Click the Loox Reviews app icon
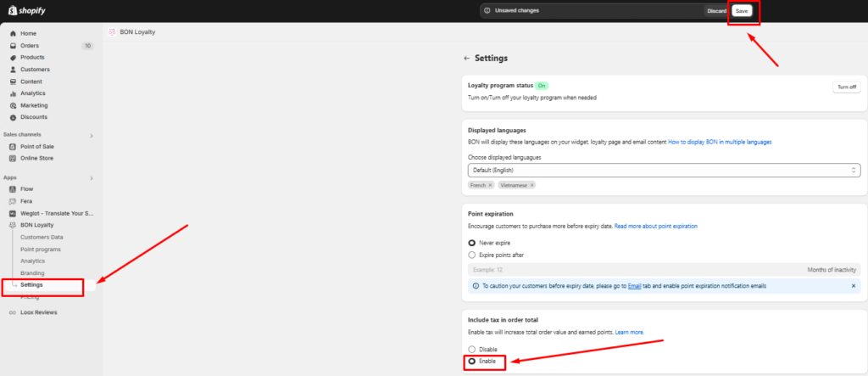This screenshot has width=868, height=376. 13,313
